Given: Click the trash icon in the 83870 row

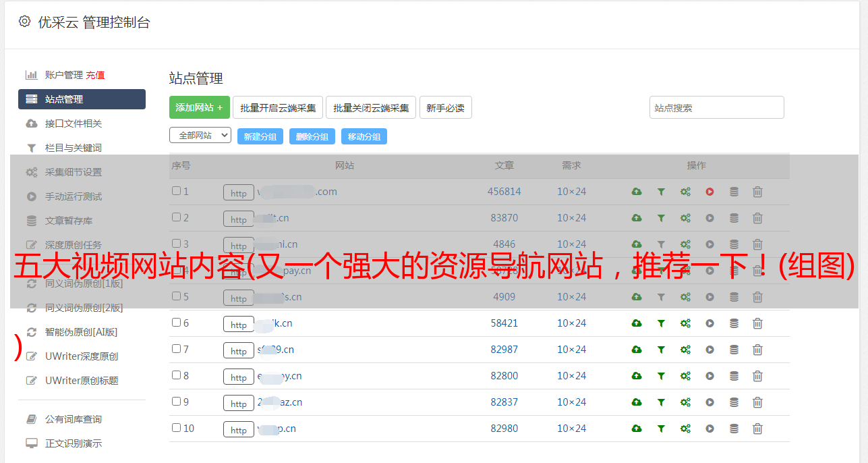Looking at the screenshot, I should (x=757, y=218).
